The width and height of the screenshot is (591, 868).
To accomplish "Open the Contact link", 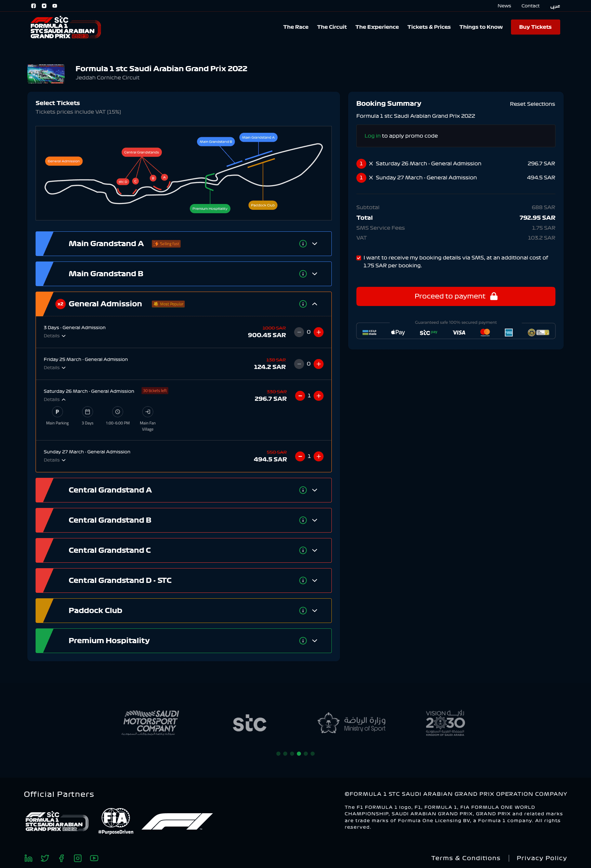I will pos(530,5).
